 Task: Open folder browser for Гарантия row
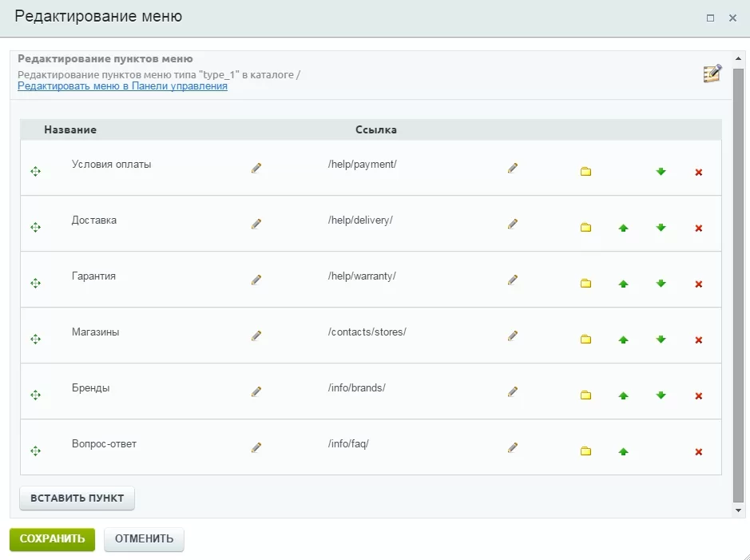point(586,284)
